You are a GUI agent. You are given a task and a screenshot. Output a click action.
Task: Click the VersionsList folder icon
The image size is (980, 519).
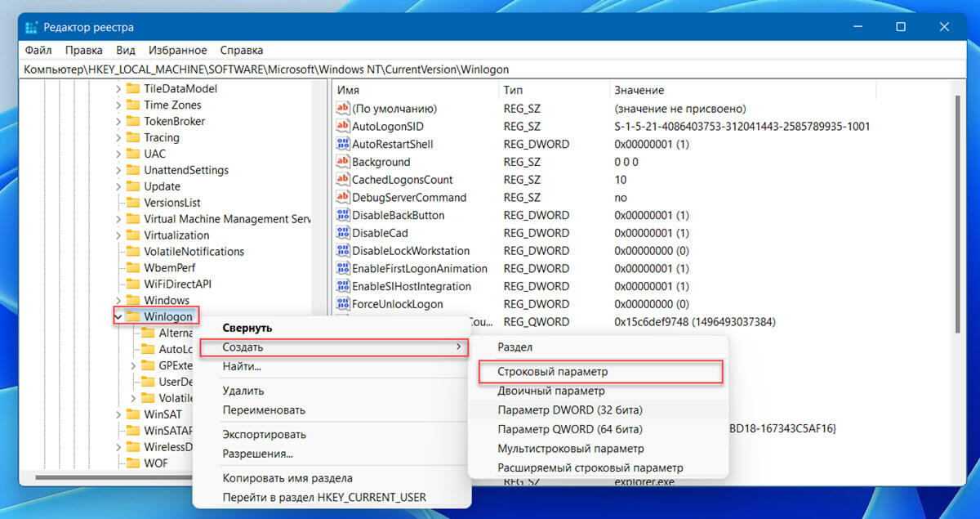point(132,203)
